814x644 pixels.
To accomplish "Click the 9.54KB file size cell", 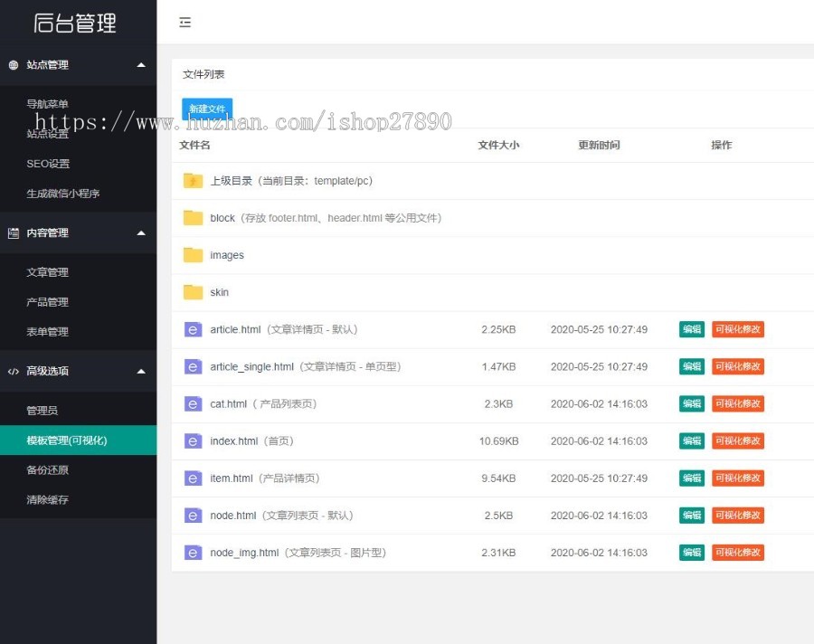I will point(498,478).
